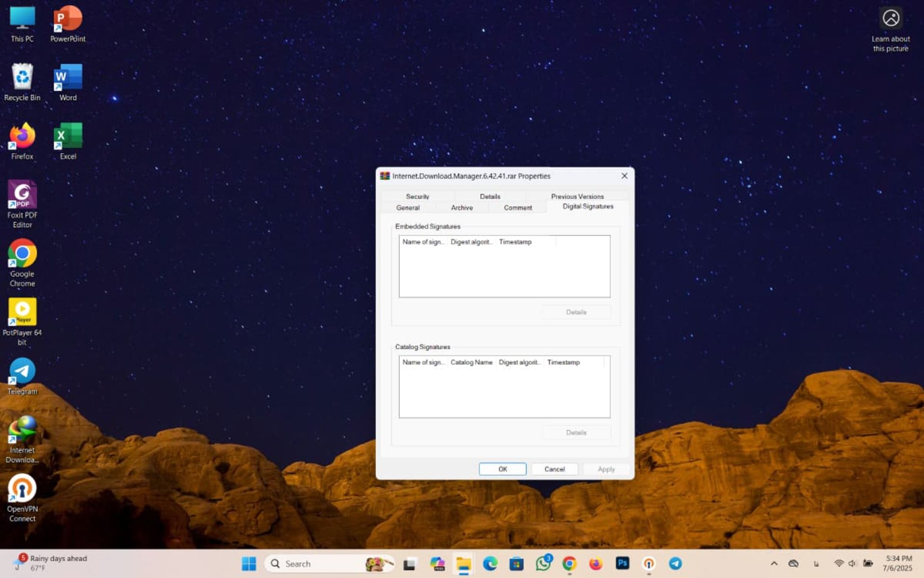This screenshot has height=578, width=924.
Task: Open Microsoft Edge from the taskbar
Action: tap(490, 563)
